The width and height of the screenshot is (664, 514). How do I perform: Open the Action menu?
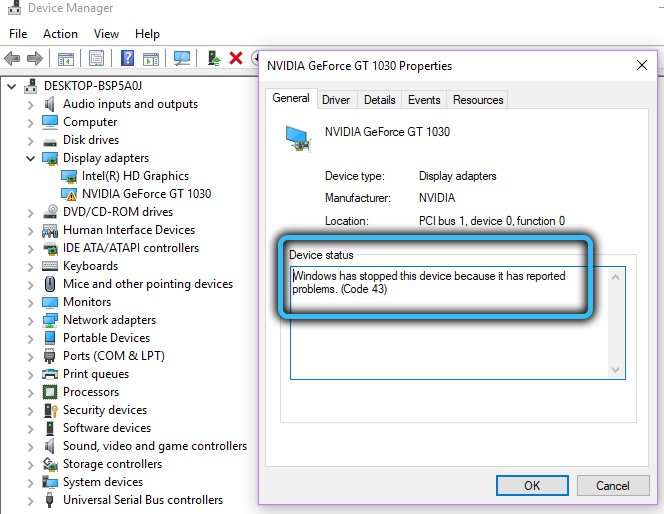click(60, 34)
